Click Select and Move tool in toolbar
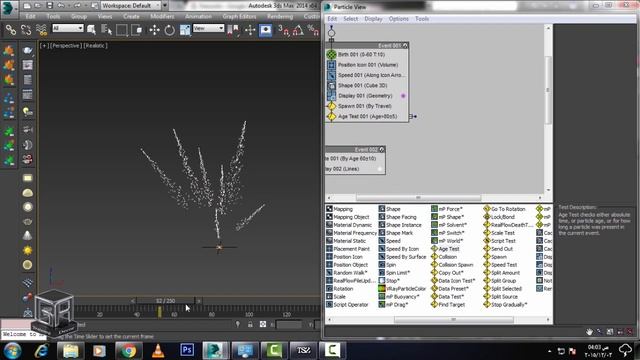Screen dimensions: 640x360 tap(154, 30)
